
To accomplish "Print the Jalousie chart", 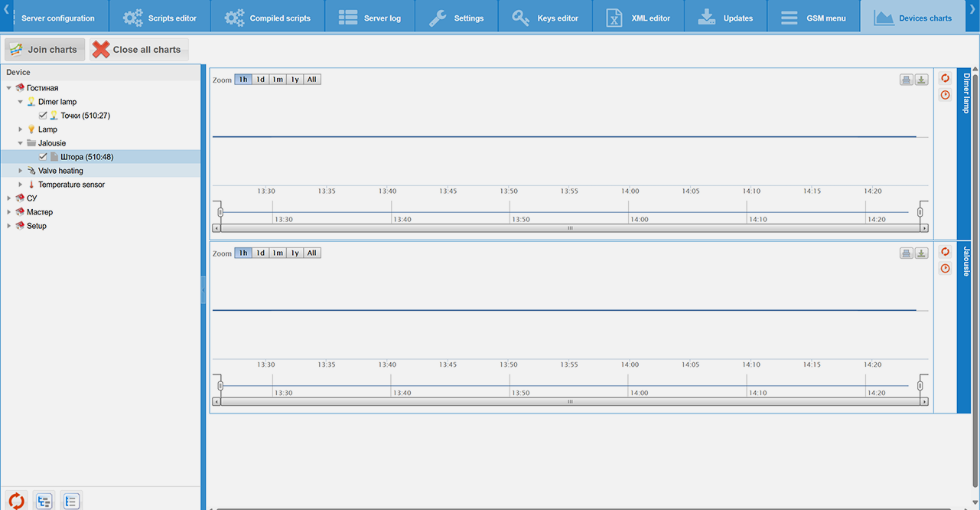I will pyautogui.click(x=907, y=253).
